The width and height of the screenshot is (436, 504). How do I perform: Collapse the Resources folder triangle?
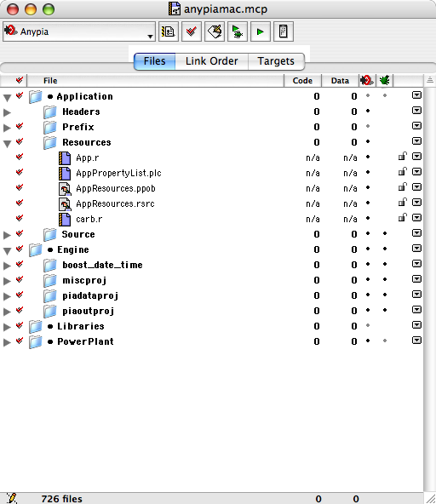click(x=7, y=143)
